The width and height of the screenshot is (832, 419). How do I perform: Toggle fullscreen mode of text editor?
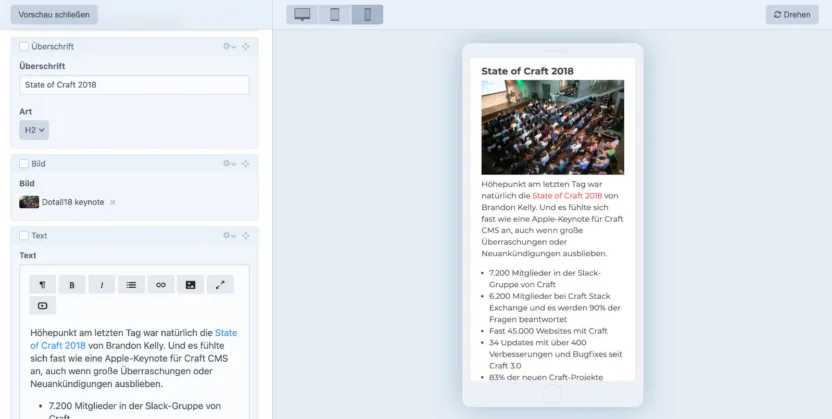220,285
